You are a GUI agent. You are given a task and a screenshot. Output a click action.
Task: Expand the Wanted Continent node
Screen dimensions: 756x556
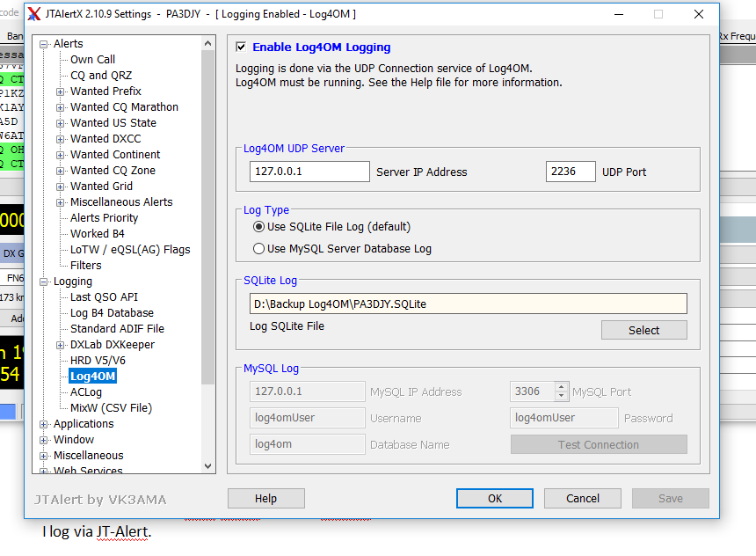tap(60, 156)
